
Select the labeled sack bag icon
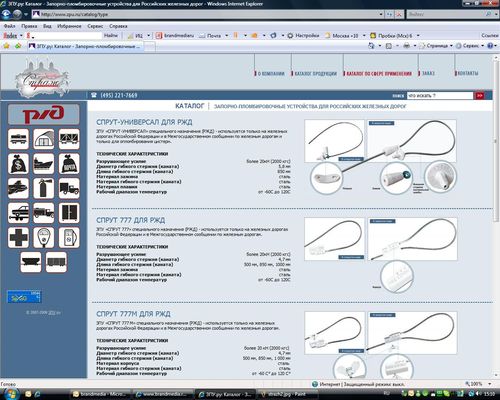69,164
